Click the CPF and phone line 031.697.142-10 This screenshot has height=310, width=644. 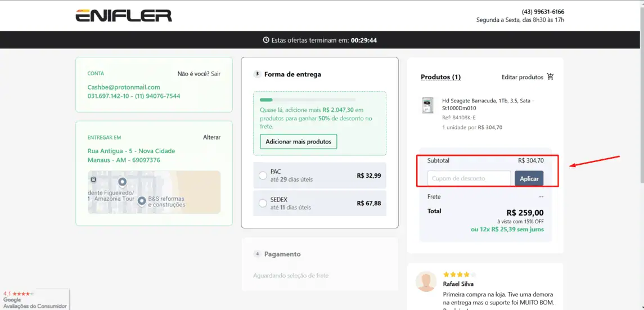pos(133,96)
